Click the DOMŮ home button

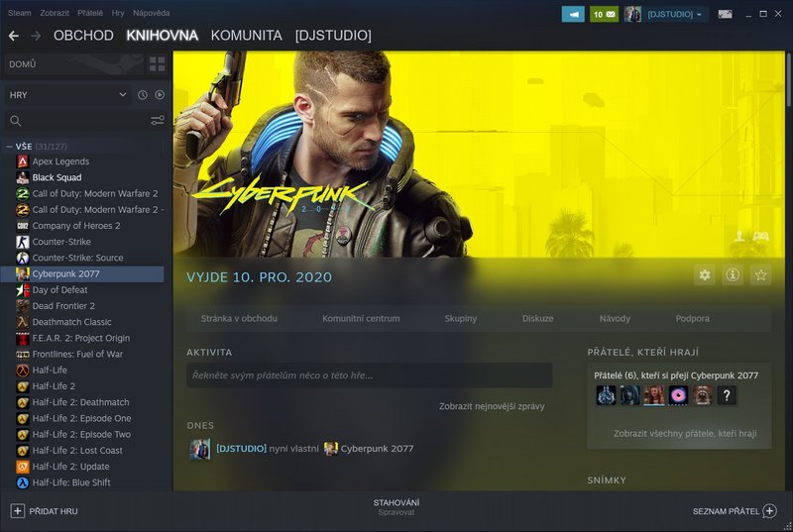(x=75, y=64)
